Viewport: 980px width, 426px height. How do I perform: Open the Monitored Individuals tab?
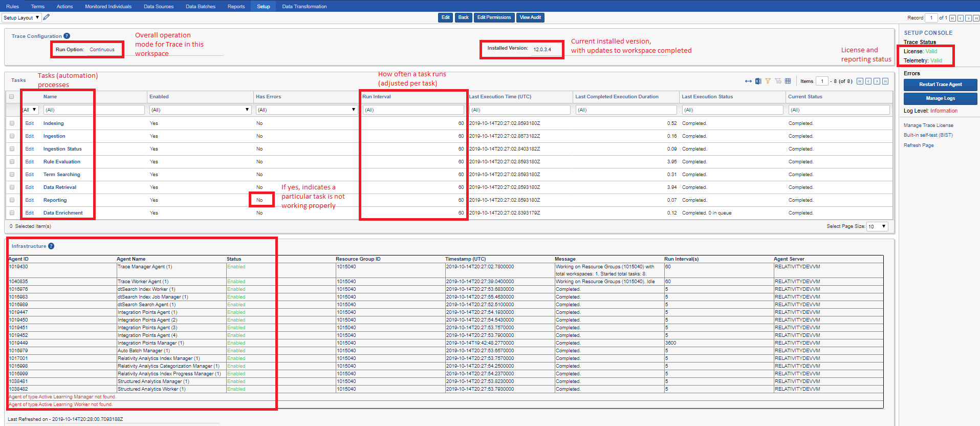click(108, 6)
